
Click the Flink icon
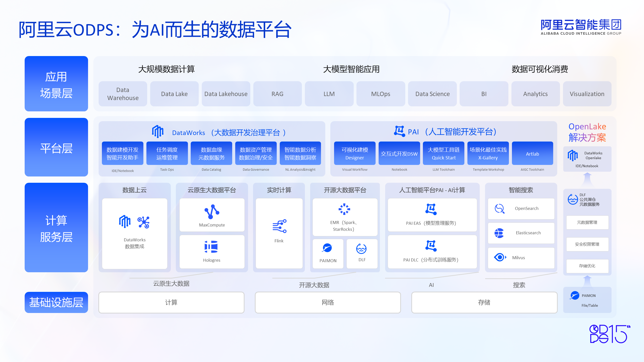[x=279, y=226]
